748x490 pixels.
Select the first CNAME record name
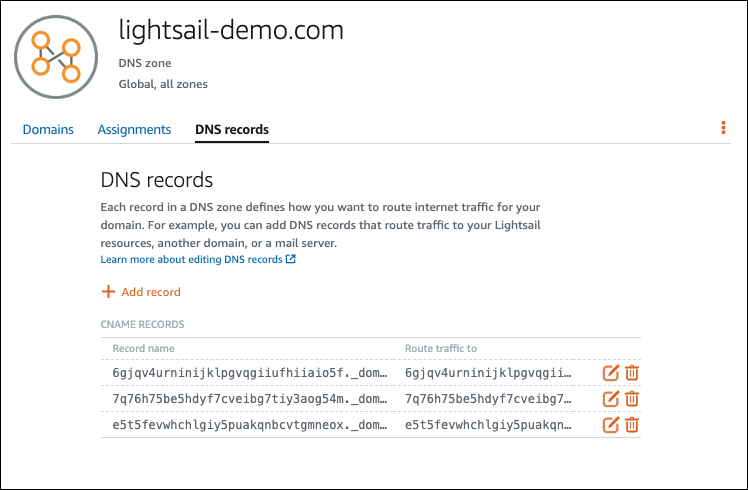pos(250,373)
